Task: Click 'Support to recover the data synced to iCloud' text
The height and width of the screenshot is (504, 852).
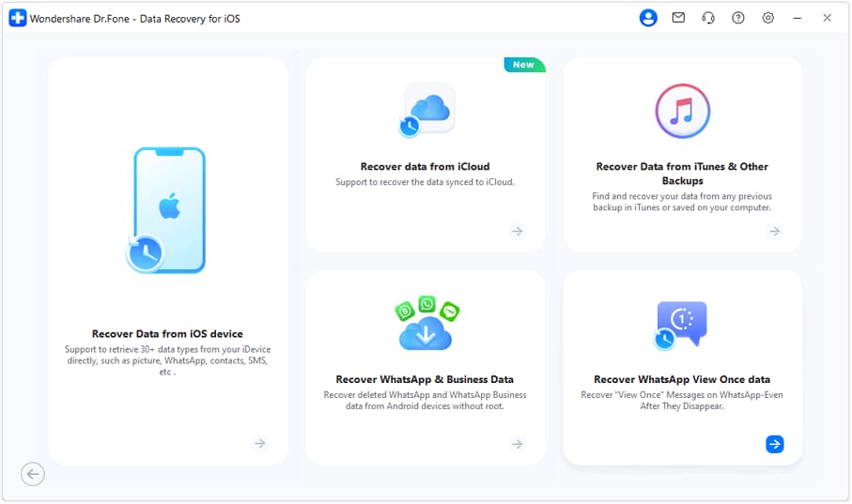Action: point(425,182)
